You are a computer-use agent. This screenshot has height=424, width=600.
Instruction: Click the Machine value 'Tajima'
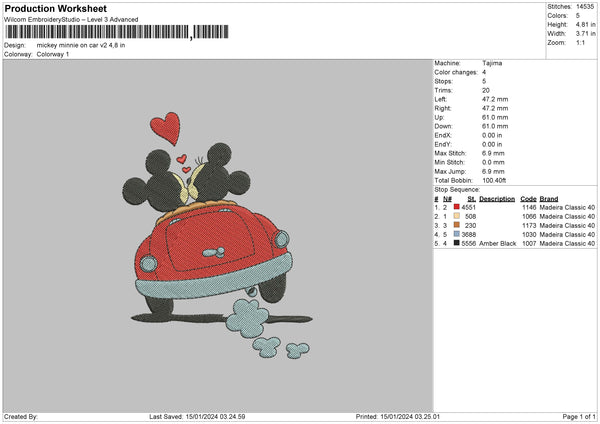point(492,63)
